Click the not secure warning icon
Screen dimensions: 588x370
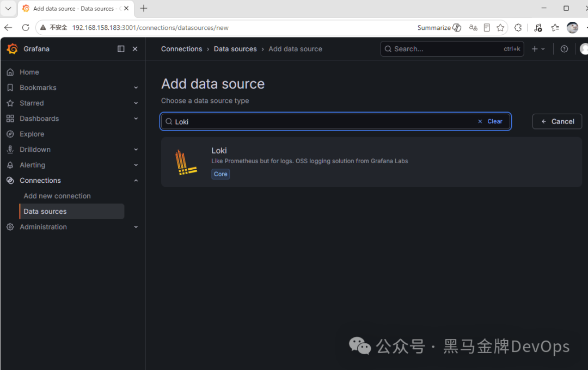(x=43, y=27)
